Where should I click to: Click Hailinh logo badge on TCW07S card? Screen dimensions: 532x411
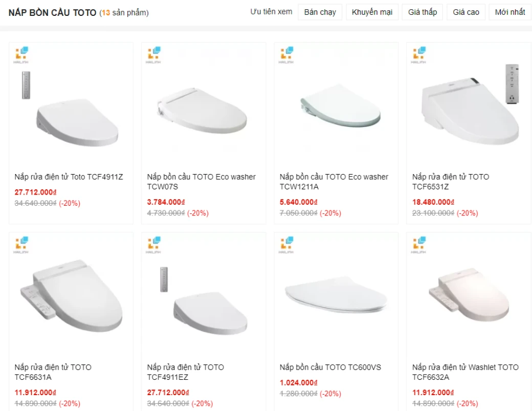coord(154,55)
